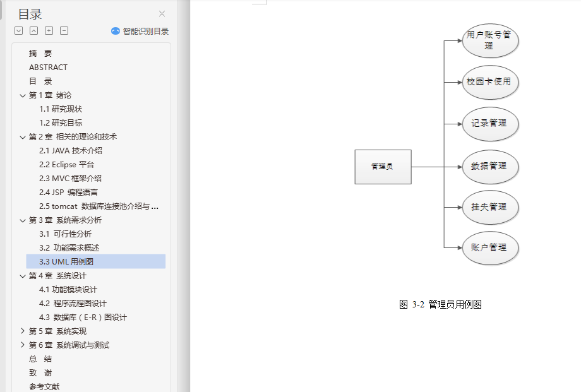
Task: Collapse the 第4章 系统设计 chapter
Action: point(23,276)
